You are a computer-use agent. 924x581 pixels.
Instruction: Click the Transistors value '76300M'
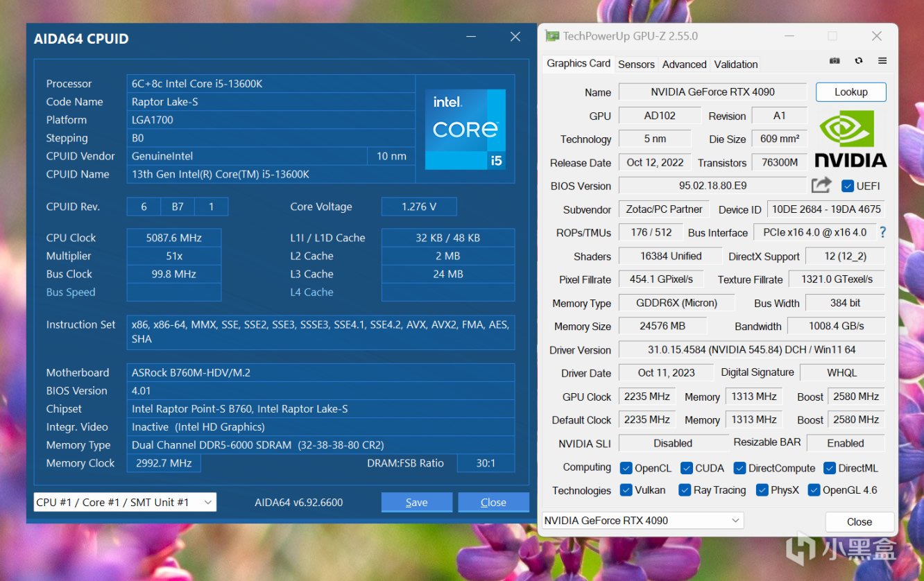[780, 162]
